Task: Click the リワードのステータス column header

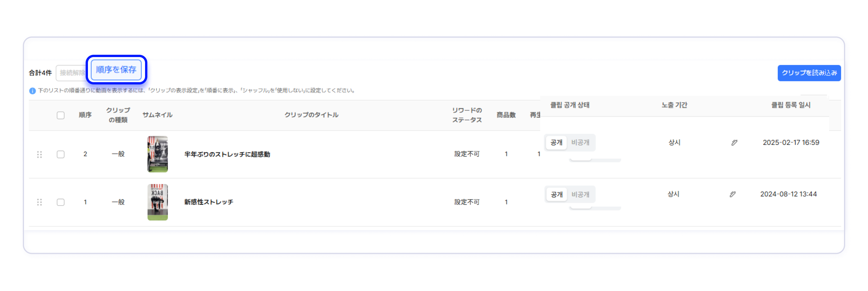Action: coord(467,115)
